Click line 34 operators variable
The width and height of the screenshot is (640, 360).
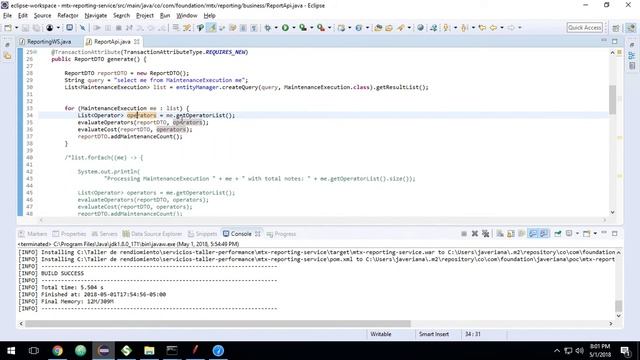click(142, 116)
